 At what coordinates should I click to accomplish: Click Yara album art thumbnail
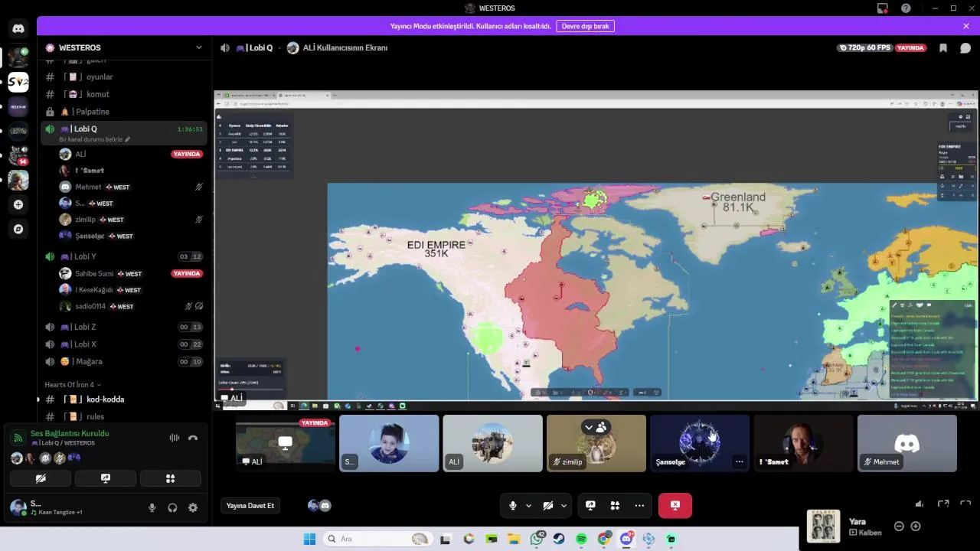823,527
